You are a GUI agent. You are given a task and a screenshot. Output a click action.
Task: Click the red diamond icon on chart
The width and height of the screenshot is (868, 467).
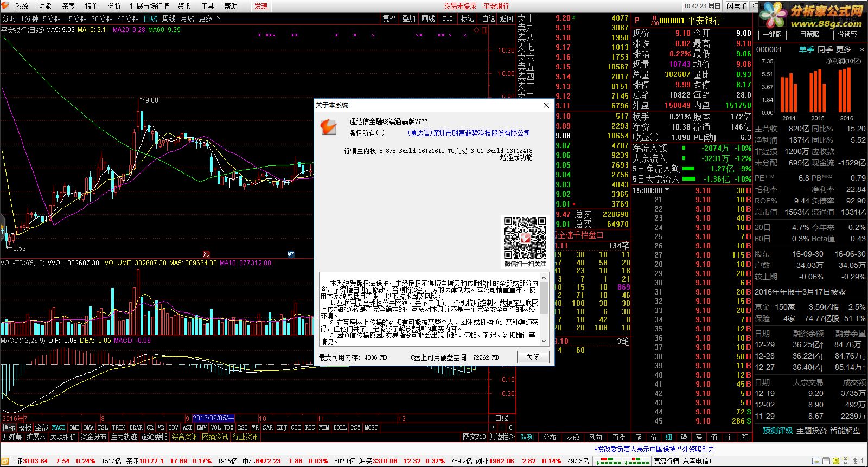(x=477, y=30)
